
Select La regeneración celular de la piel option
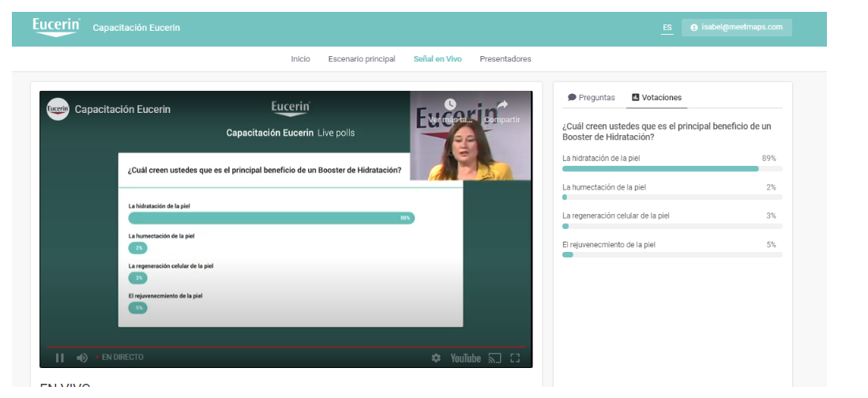point(615,216)
